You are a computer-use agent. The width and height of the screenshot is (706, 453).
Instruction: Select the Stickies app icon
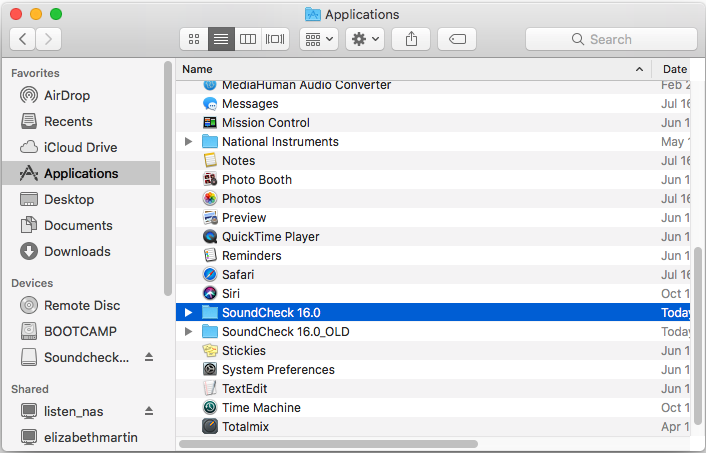click(210, 350)
